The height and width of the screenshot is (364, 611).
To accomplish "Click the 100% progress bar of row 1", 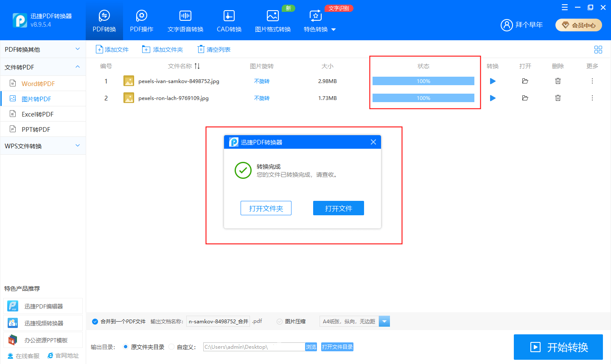I will pos(423,81).
